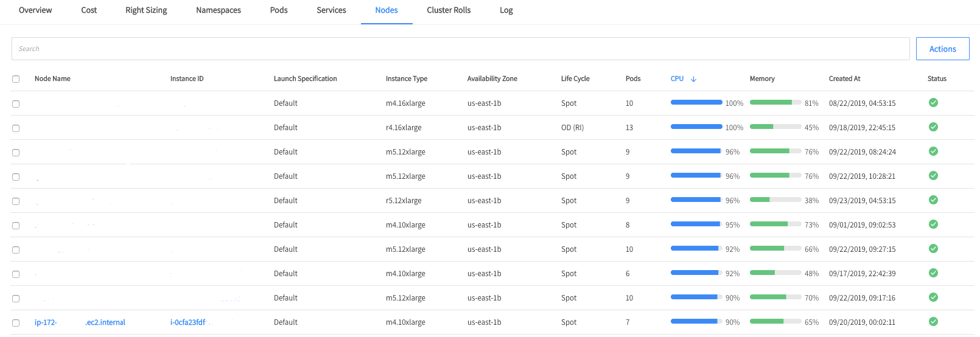This screenshot has width=980, height=337.
Task: Click status checkmark for node created 09/17/2019
Action: pos(933,273)
